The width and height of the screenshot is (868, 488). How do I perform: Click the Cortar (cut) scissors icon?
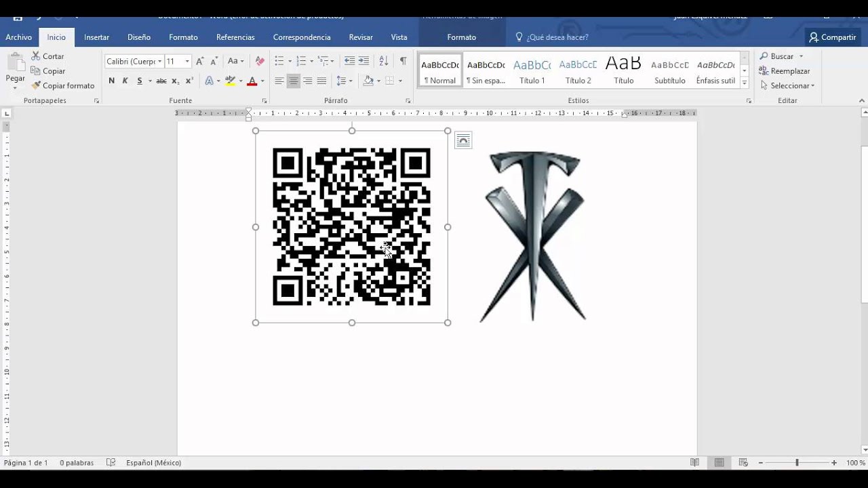36,56
